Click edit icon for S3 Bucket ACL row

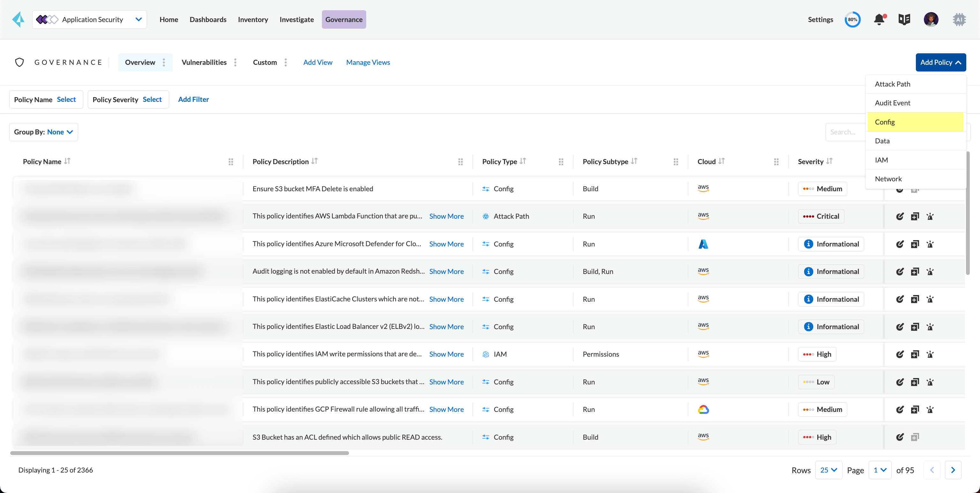tap(900, 437)
